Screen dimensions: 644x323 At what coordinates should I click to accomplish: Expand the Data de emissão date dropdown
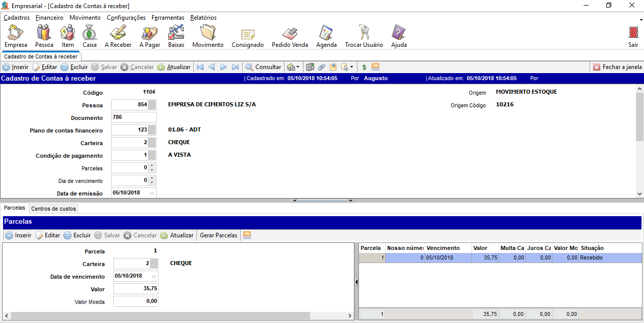(153, 193)
